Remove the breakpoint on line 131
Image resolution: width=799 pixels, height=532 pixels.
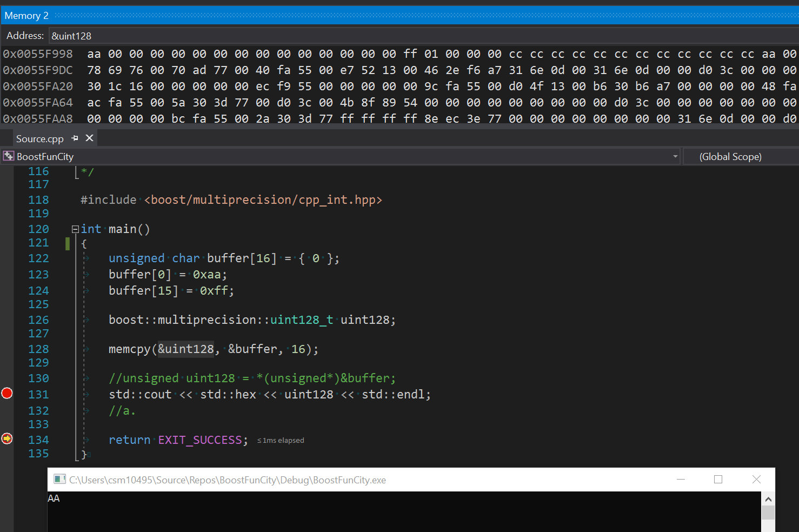tap(7, 393)
